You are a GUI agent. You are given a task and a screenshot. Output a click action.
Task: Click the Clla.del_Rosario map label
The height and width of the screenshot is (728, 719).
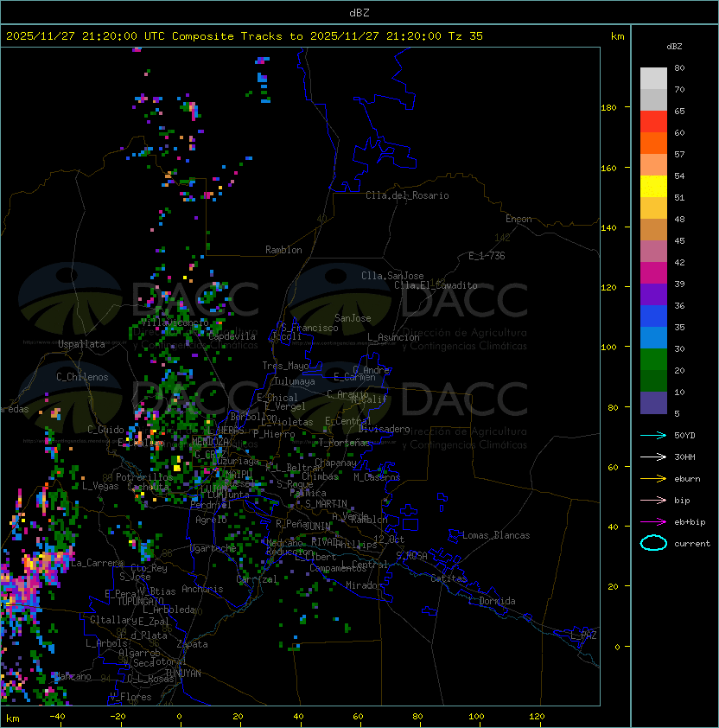click(407, 196)
